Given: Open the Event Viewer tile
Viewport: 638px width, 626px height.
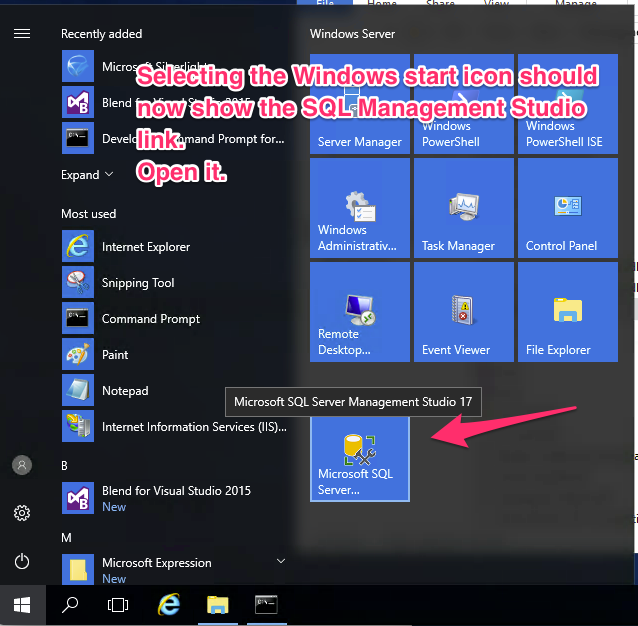Looking at the screenshot, I should pos(464,312).
